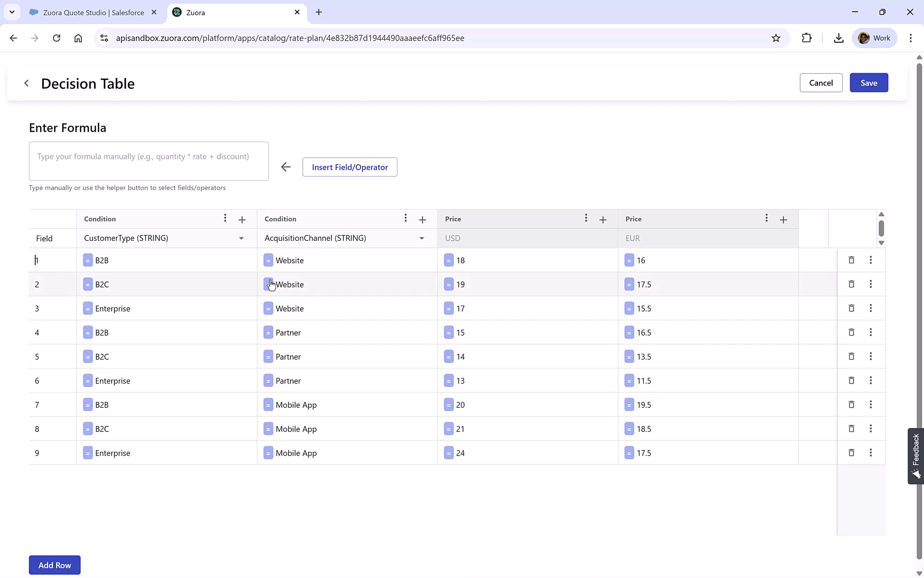Viewport: 924px width, 578px height.
Task: Click the trash icon on row 9
Action: pos(852,453)
